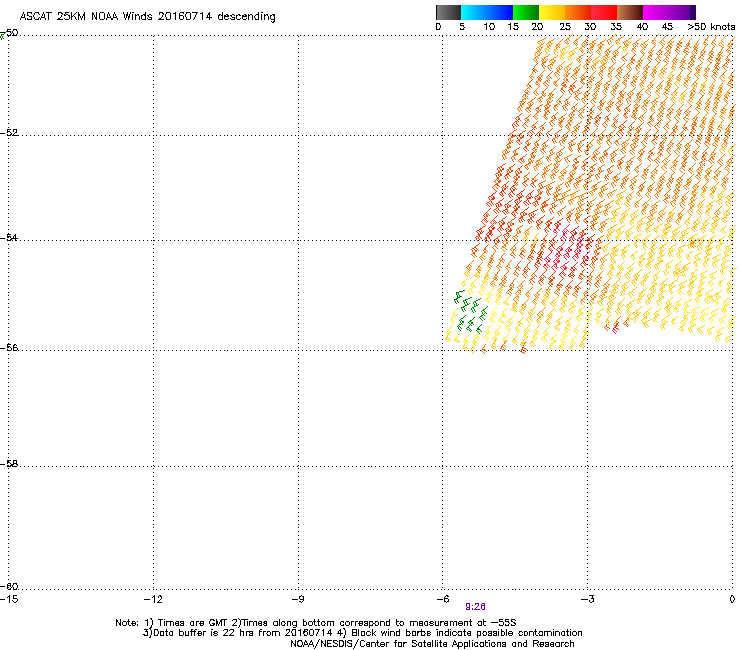Click the '>50 knots' legend label
Viewport: 740px width, 650px height.
[x=711, y=27]
